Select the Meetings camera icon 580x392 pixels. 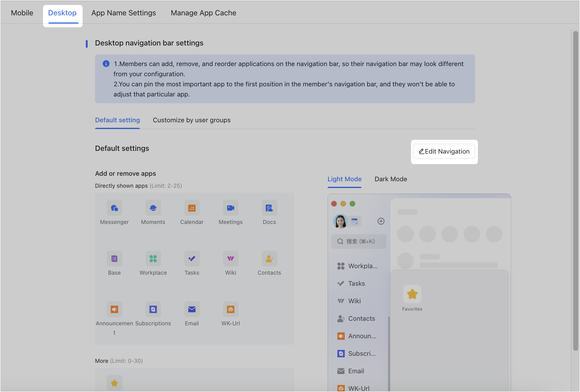click(231, 208)
